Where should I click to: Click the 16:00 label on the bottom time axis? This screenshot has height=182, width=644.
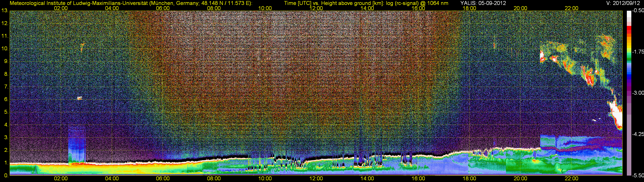(418, 179)
